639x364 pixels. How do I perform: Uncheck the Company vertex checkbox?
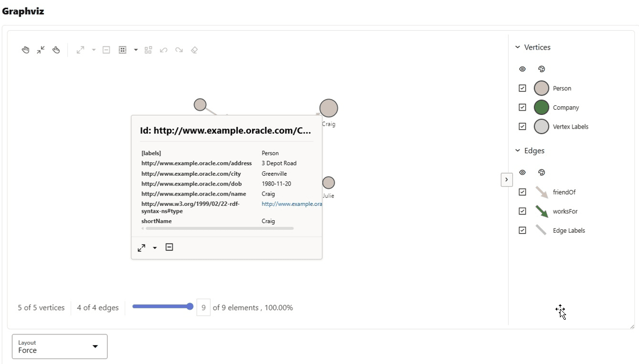pos(522,107)
